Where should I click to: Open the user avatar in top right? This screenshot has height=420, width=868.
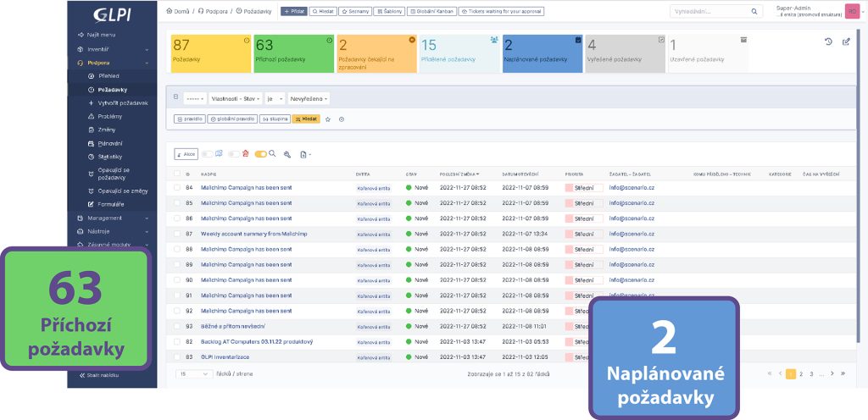(x=852, y=11)
